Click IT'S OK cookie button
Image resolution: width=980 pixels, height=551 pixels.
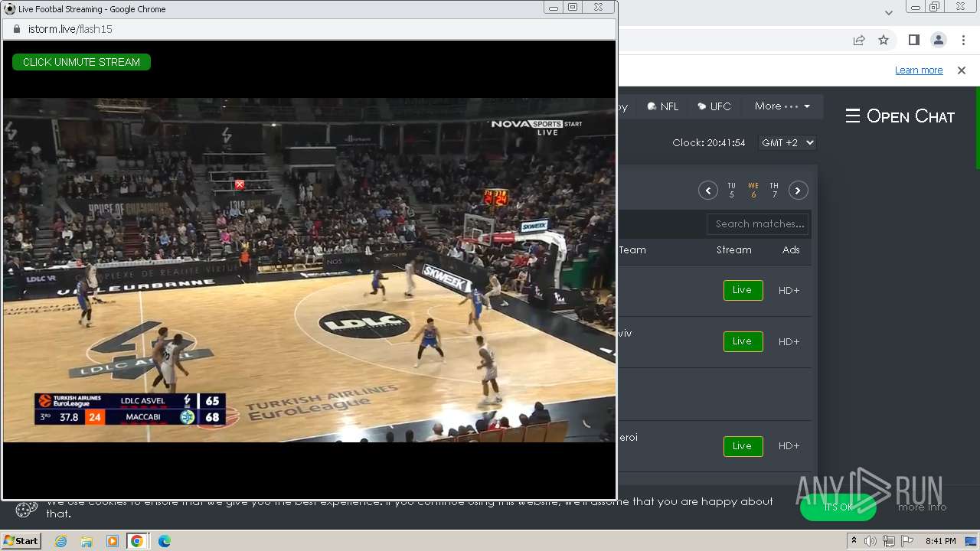pos(838,507)
